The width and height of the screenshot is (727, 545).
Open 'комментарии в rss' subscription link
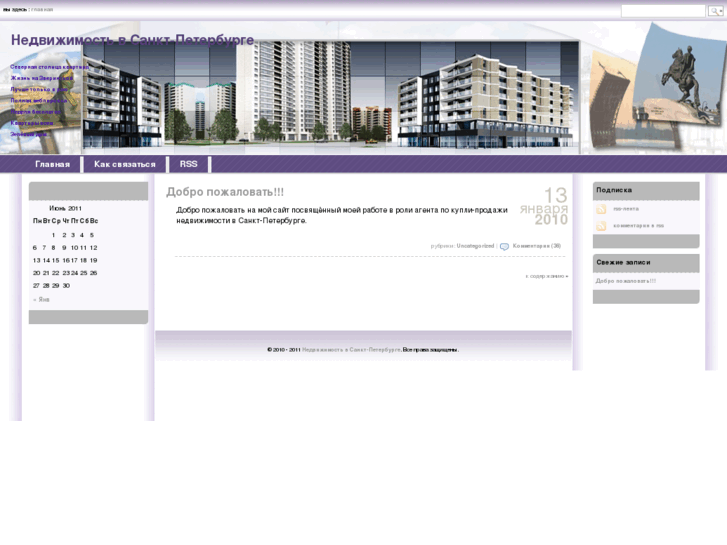(638, 225)
